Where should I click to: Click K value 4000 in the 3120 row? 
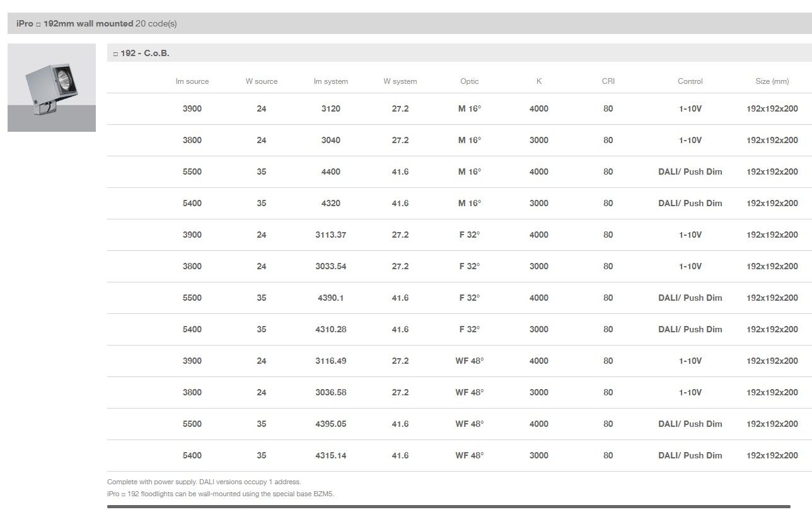click(539, 108)
